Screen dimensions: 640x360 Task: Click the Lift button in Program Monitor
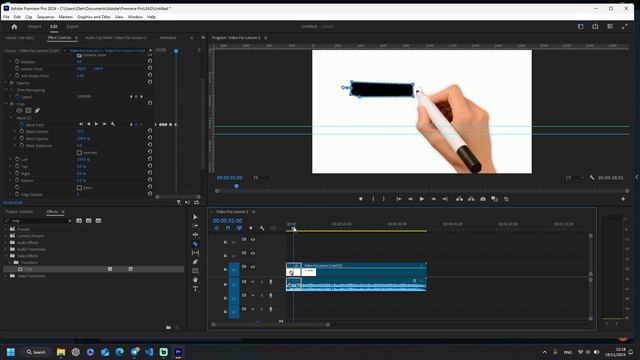tap(459, 199)
